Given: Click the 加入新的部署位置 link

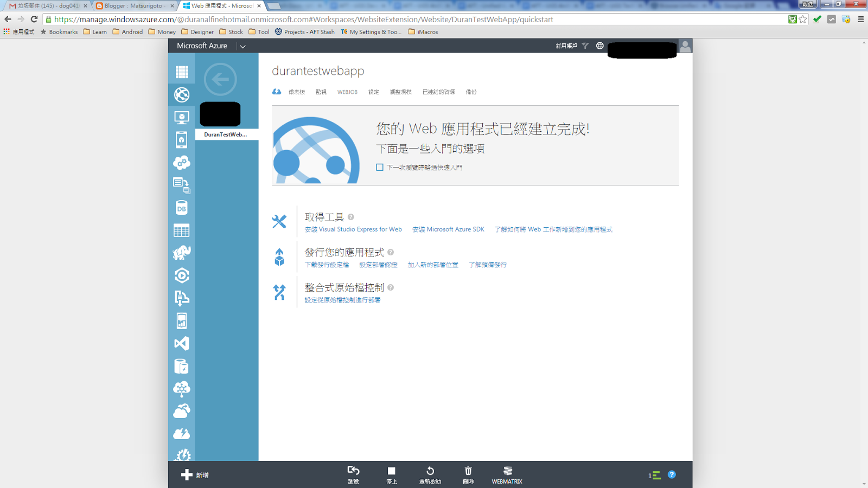Looking at the screenshot, I should coord(433,265).
